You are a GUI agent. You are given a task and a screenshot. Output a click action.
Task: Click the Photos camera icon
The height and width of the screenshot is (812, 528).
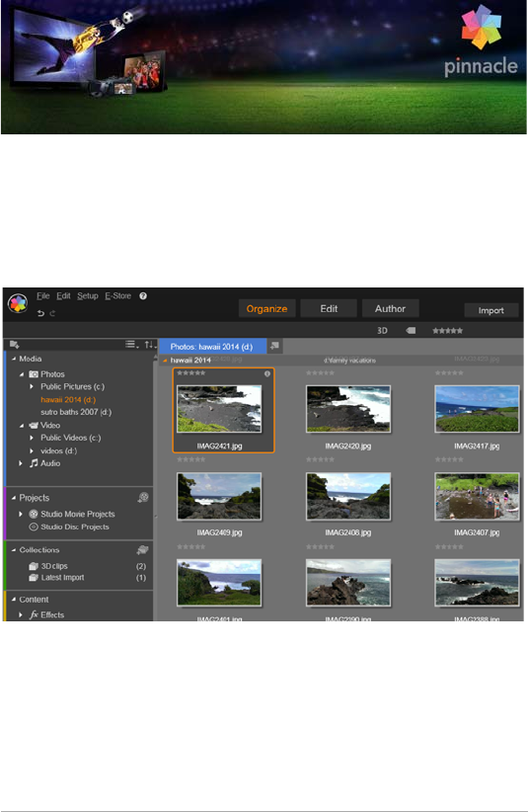[x=34, y=373]
